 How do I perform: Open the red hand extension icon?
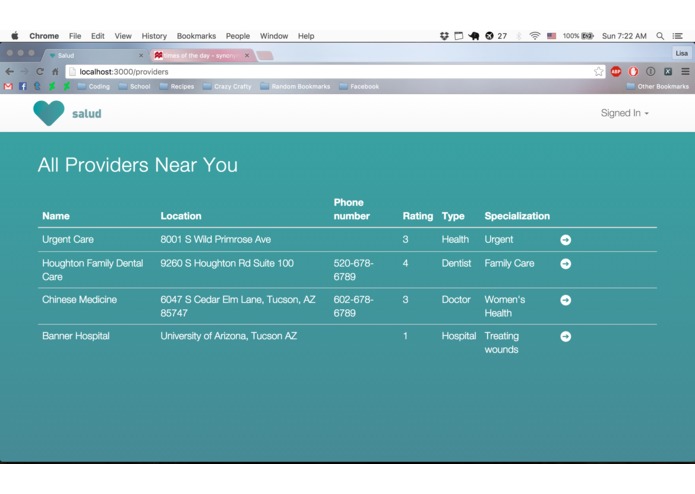point(633,71)
